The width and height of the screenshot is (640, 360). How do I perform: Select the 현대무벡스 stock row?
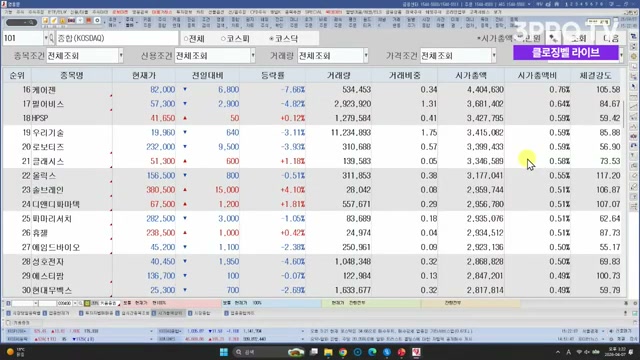click(x=313, y=290)
